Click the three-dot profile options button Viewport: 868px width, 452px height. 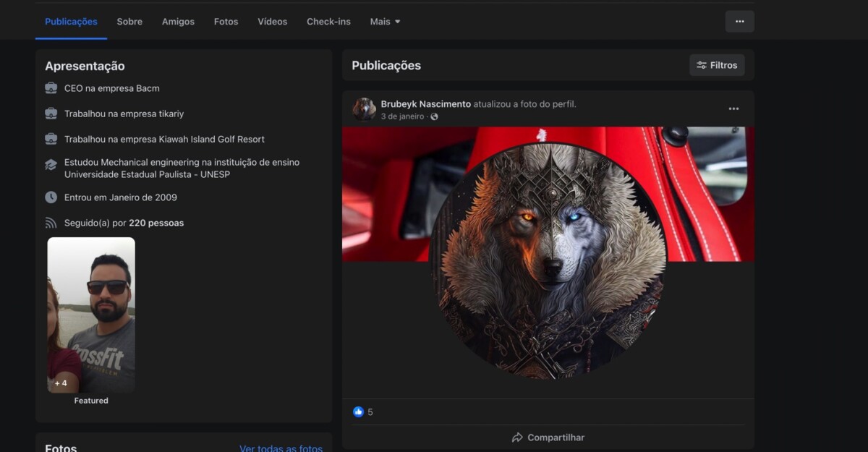click(x=739, y=22)
